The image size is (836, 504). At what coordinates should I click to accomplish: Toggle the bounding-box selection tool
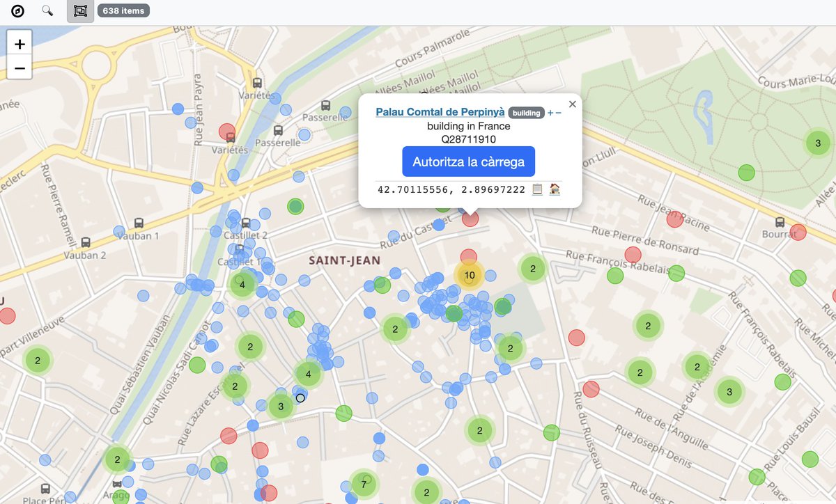[80, 10]
